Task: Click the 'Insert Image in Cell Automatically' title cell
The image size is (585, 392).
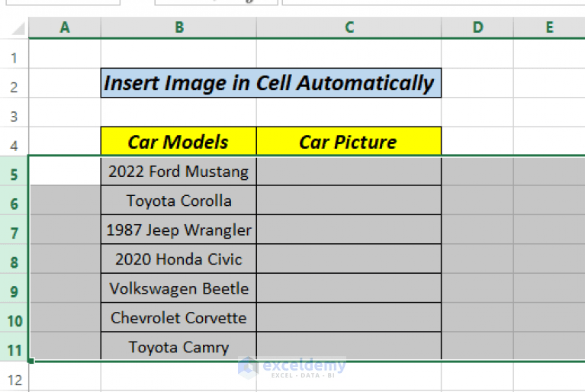Action: click(271, 83)
